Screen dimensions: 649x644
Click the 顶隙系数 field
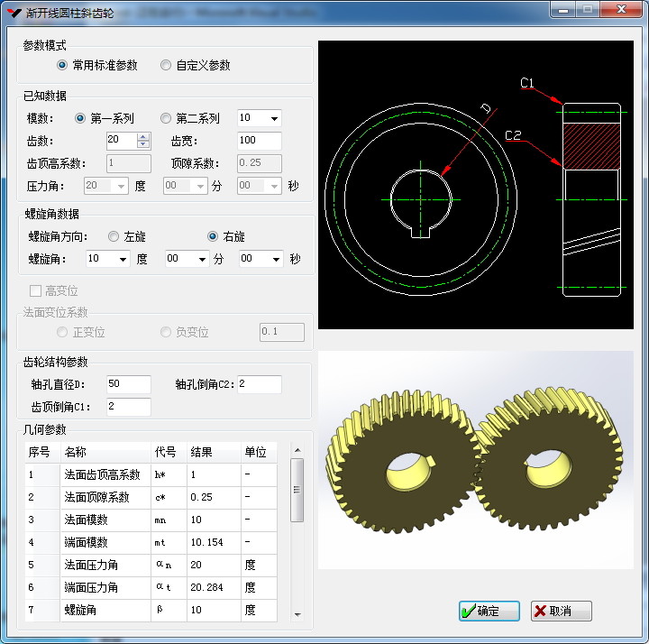(x=260, y=163)
